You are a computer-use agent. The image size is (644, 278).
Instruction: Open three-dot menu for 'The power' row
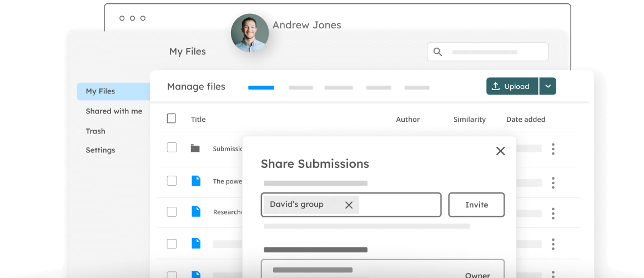point(553,182)
